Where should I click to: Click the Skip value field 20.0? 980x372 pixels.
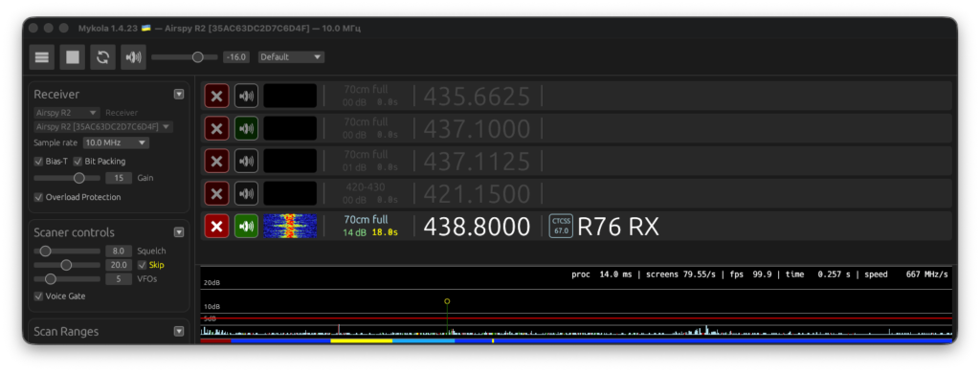pos(119,265)
